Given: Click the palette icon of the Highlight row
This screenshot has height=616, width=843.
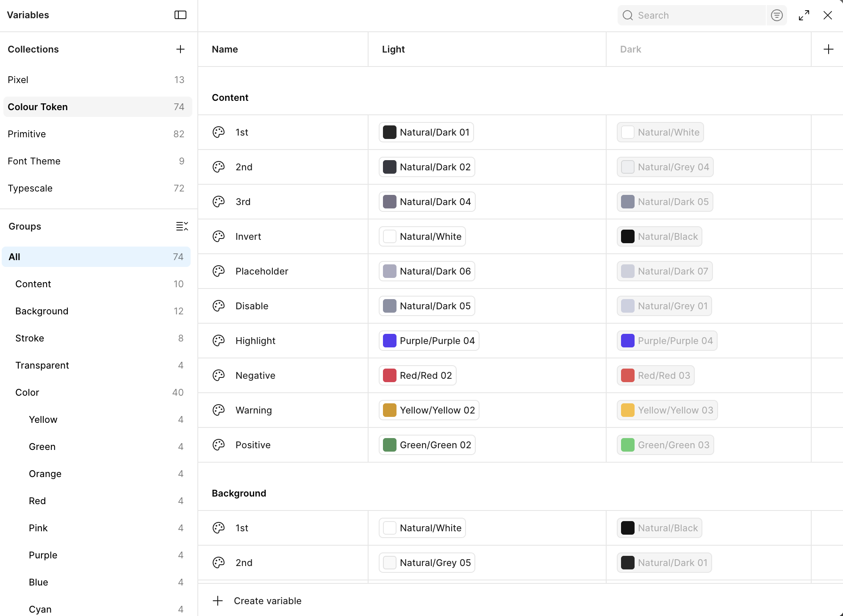Looking at the screenshot, I should 219,341.
